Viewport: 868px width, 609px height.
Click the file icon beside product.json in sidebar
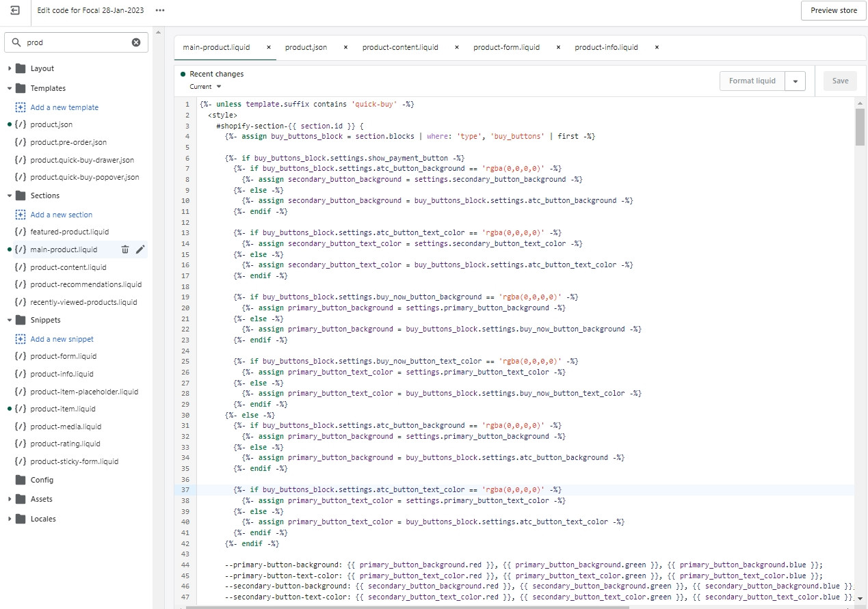pyautogui.click(x=21, y=124)
